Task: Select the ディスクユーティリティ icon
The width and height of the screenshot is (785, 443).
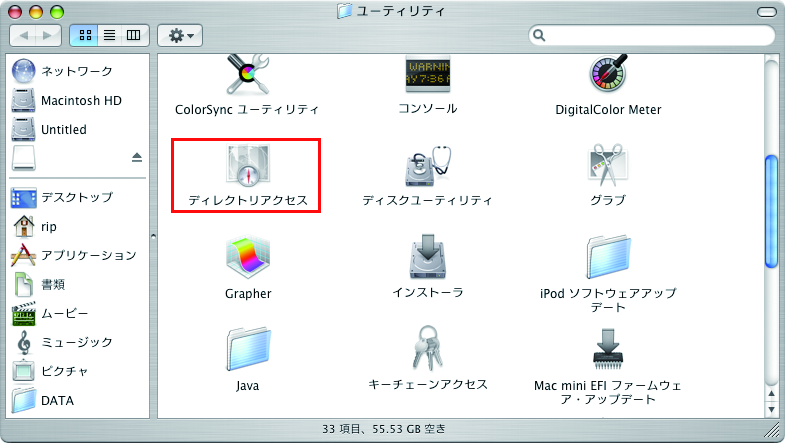Action: [x=428, y=166]
